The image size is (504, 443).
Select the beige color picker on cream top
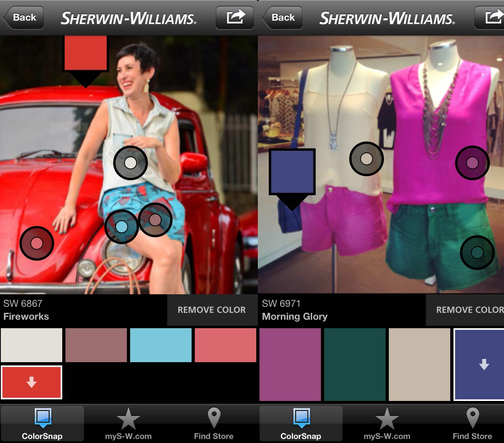(x=366, y=159)
